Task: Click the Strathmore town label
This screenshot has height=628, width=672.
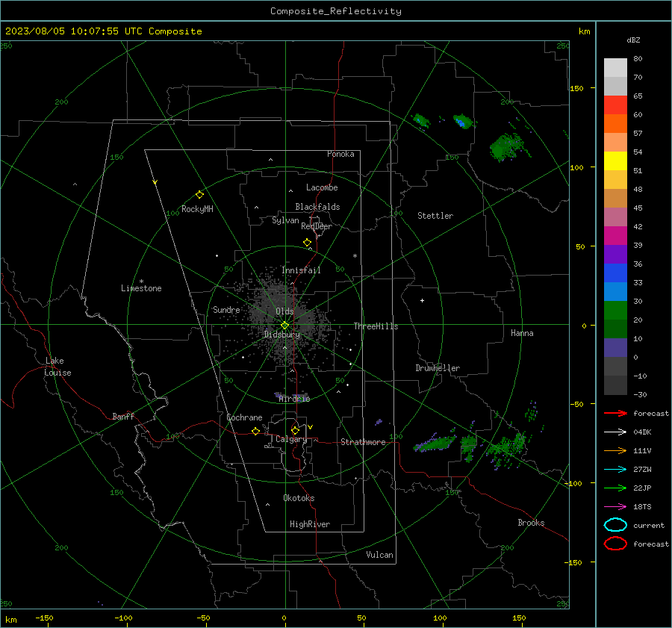Action: (x=363, y=442)
